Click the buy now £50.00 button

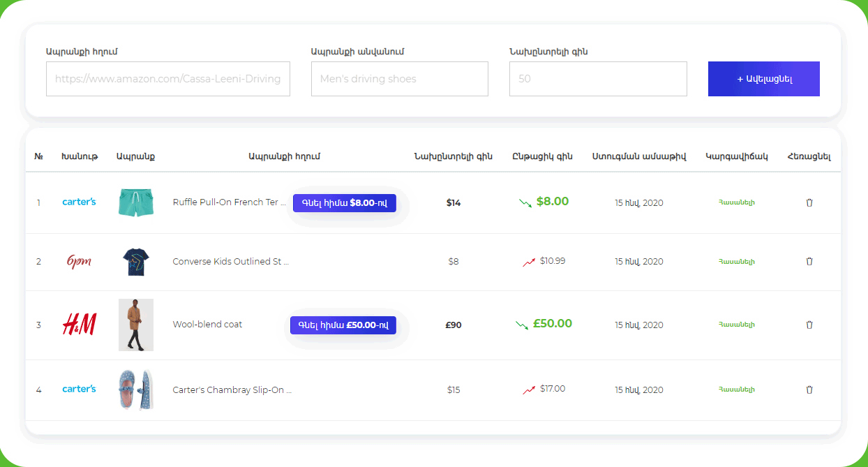point(343,325)
